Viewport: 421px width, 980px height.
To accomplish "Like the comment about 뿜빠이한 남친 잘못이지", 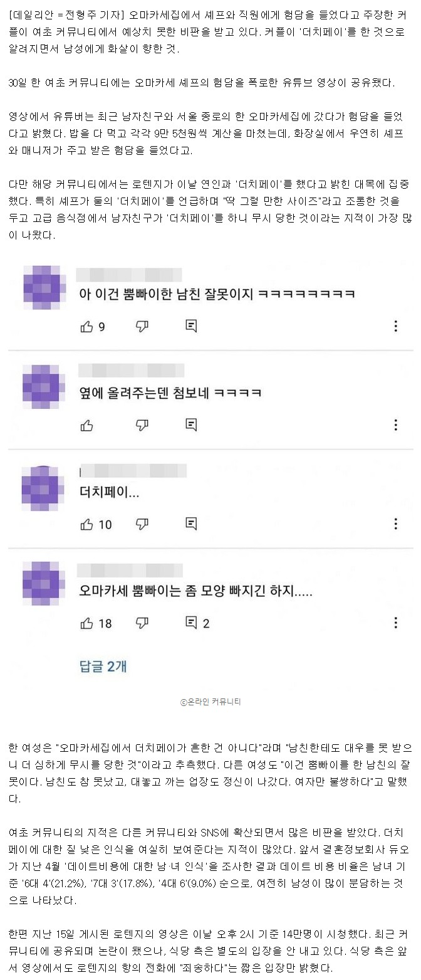I will tap(86, 326).
